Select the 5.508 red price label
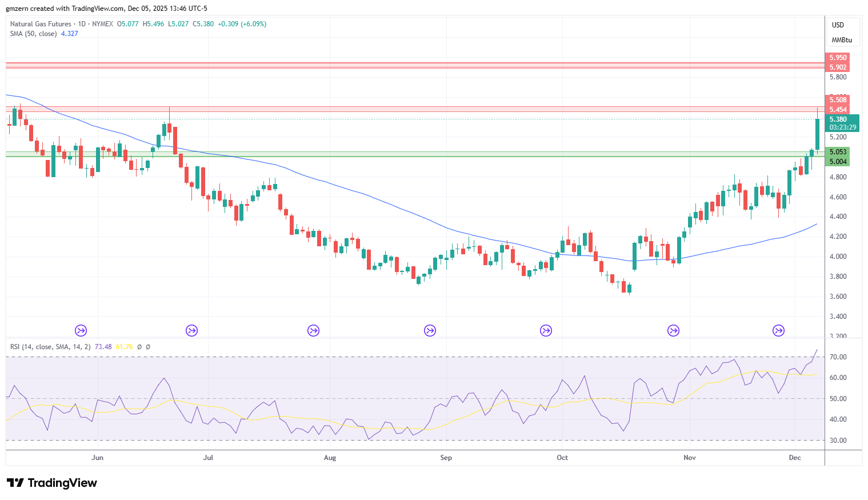The width and height of the screenshot is (868, 500). pos(838,100)
